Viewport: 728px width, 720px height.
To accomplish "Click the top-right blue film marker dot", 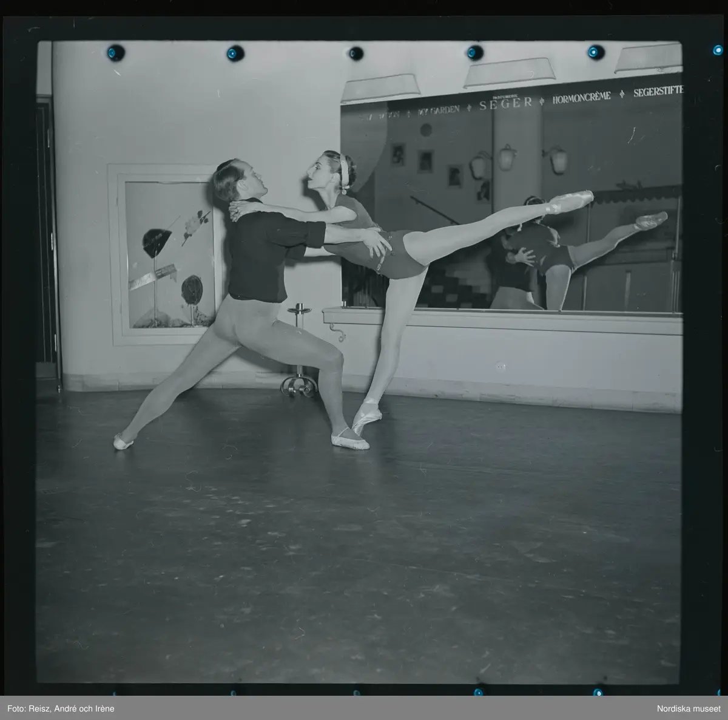I will [x=596, y=52].
